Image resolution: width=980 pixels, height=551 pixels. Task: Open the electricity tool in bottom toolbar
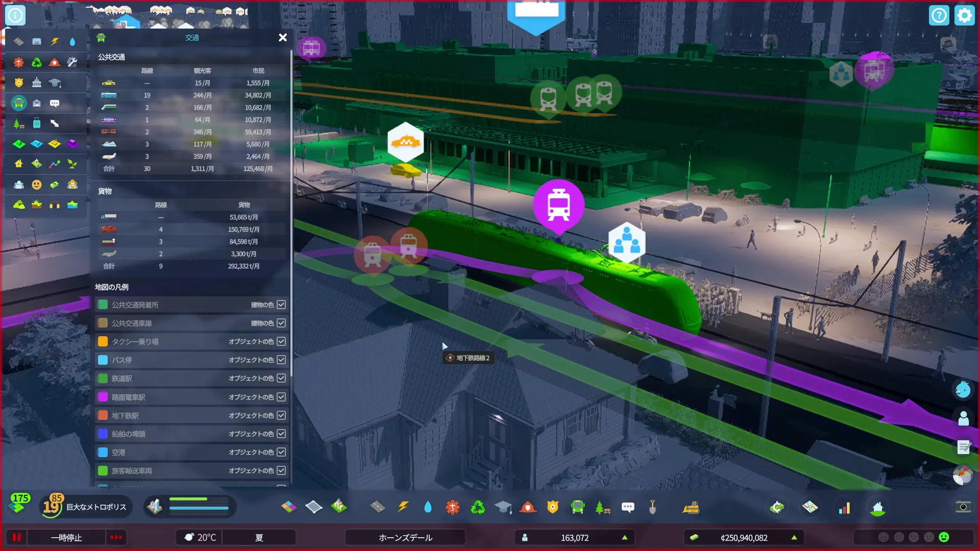(x=403, y=507)
